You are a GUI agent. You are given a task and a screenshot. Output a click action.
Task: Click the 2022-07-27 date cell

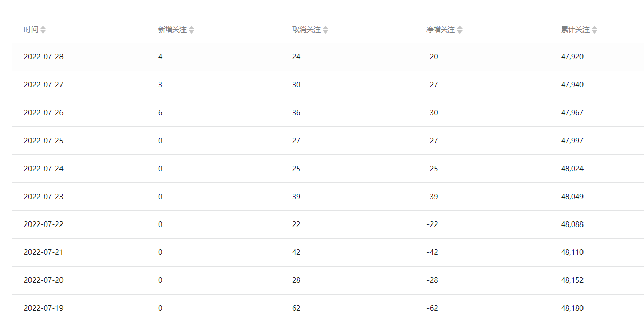coord(44,85)
